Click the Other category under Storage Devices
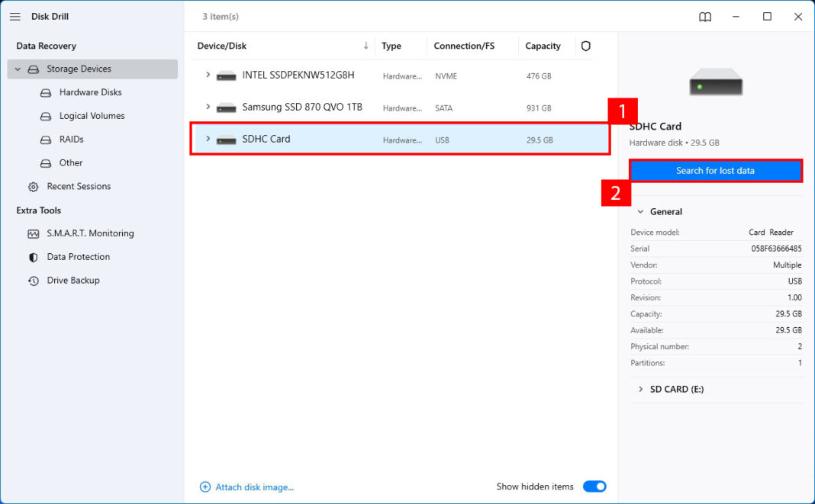 point(69,162)
